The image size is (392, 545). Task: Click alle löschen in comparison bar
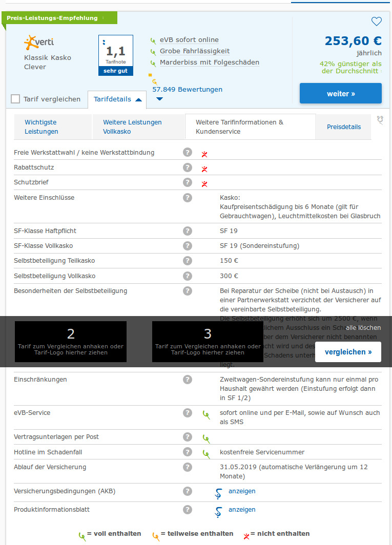(x=363, y=328)
